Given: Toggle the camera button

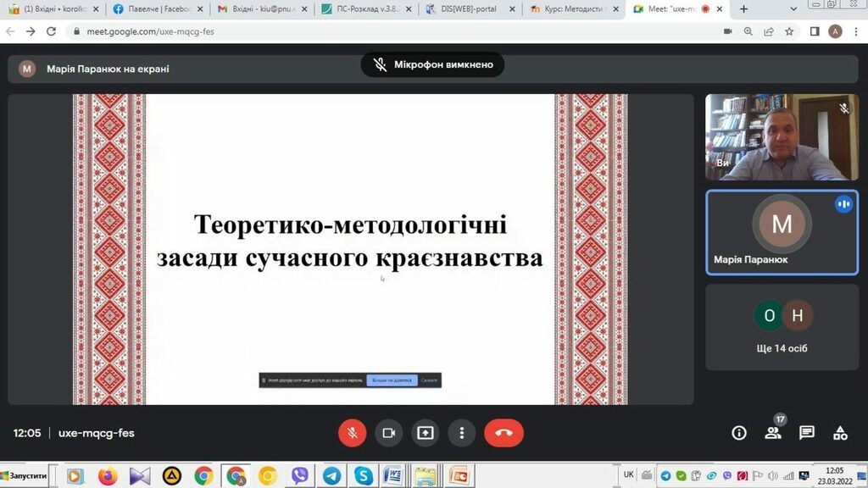Looking at the screenshot, I should pos(388,433).
